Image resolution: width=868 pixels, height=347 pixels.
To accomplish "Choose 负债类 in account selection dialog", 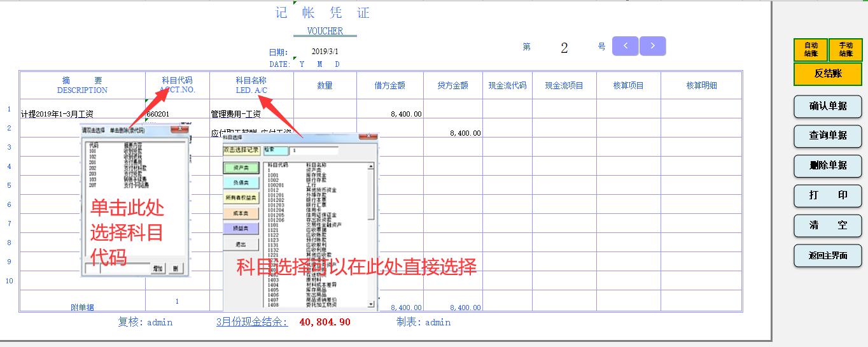I will 241,183.
